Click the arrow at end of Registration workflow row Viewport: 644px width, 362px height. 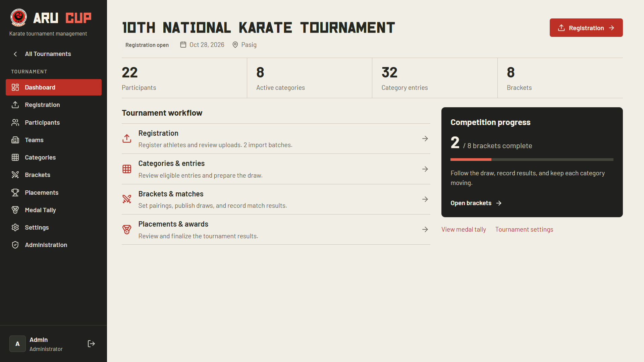click(425, 139)
